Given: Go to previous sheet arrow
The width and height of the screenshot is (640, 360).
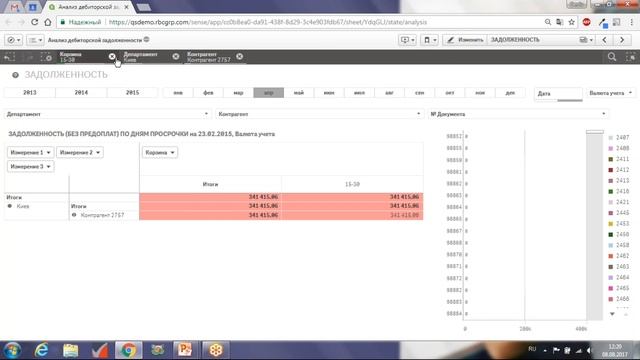Looking at the screenshot, I should coord(604,40).
